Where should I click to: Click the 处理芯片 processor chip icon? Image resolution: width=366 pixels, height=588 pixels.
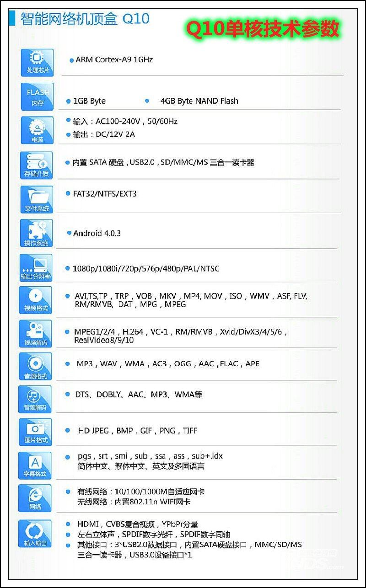[37, 62]
